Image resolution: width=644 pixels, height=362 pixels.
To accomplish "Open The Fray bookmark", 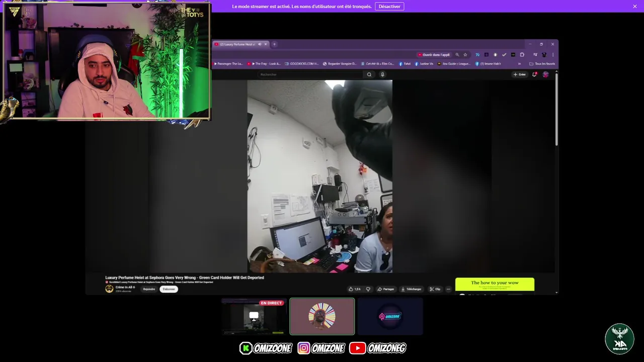I will [264, 64].
